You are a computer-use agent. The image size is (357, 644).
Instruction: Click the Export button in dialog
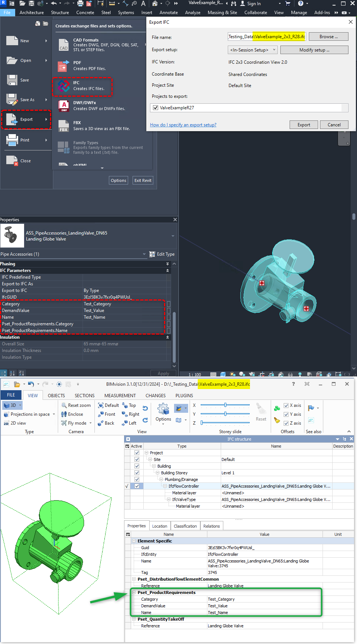pos(304,125)
